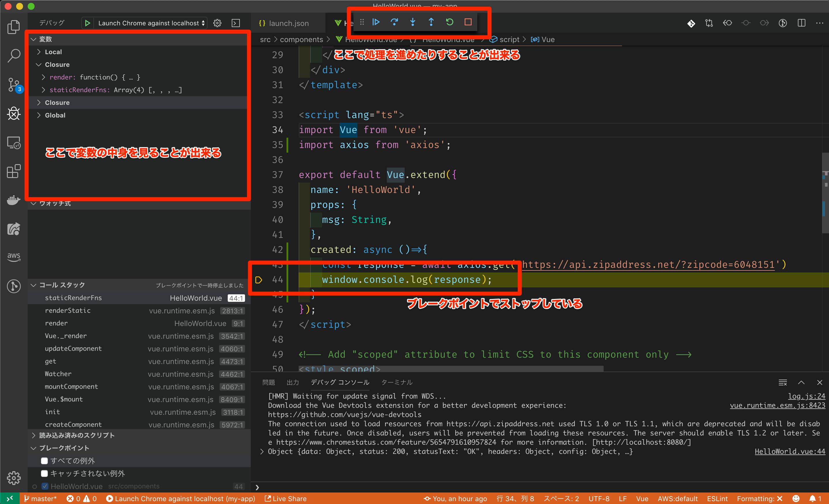This screenshot has height=504, width=829.
Task: Check the キャッチされない例外 checkbox
Action: (44, 473)
